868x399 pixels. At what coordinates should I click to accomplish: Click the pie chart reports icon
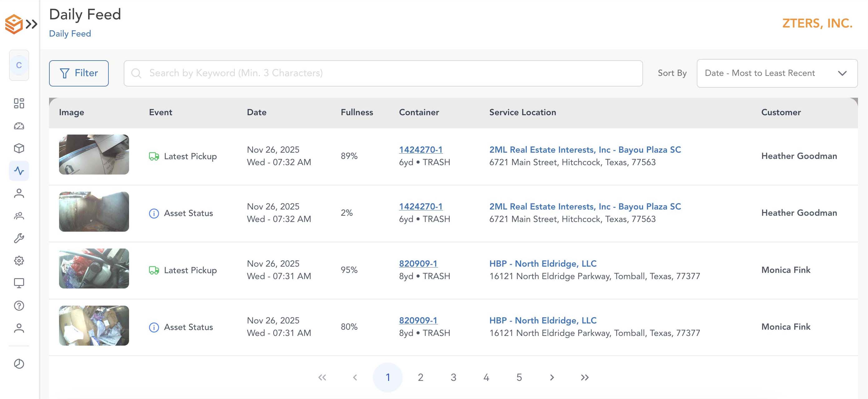[19, 364]
